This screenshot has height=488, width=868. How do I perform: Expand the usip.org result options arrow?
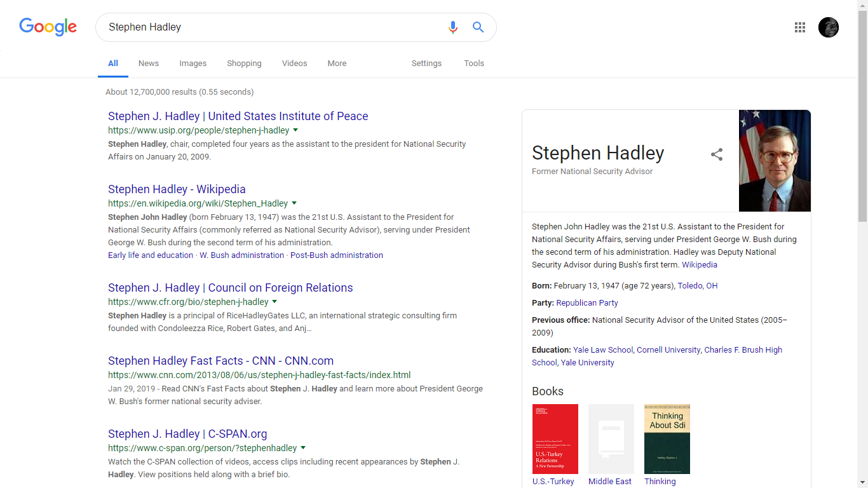pos(295,130)
